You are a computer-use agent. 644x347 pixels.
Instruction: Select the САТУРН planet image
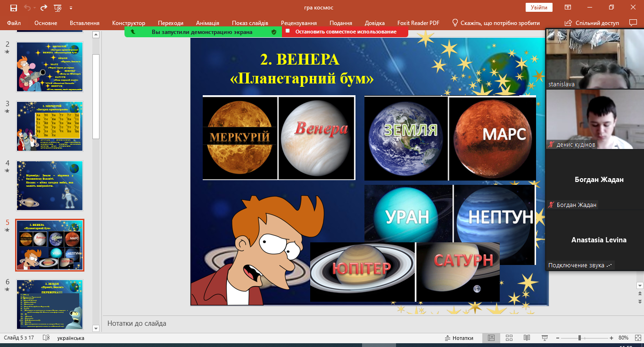click(458, 272)
